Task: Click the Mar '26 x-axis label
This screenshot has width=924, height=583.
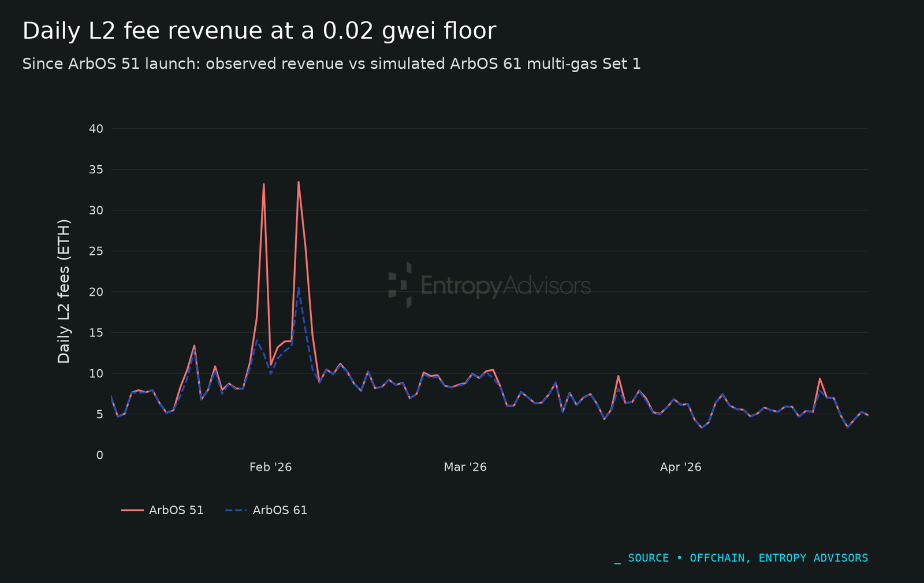Action: click(465, 467)
